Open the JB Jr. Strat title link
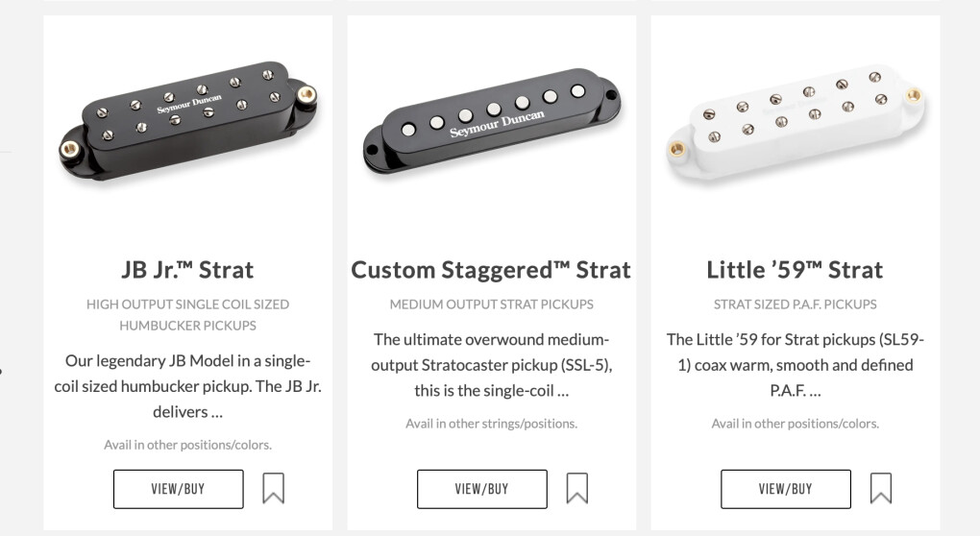This screenshot has height=536, width=980. [x=187, y=270]
